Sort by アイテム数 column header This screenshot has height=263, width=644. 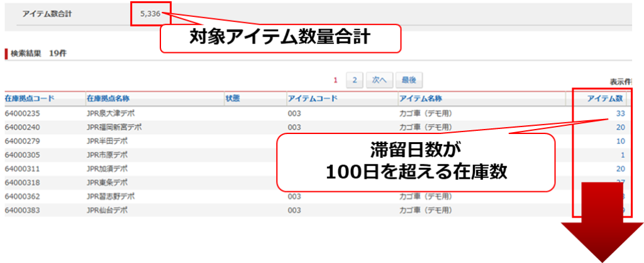pyautogui.click(x=605, y=99)
